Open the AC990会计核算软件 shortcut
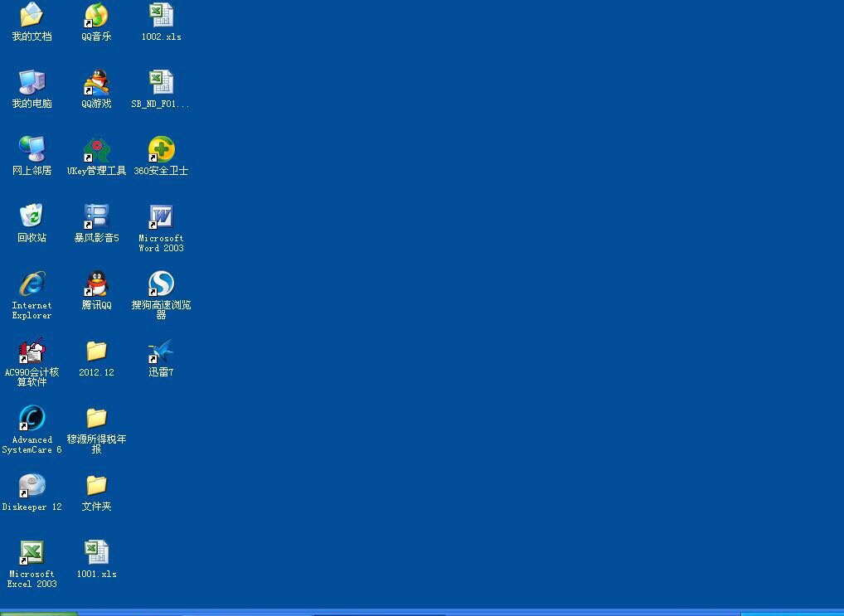Image resolution: width=844 pixels, height=616 pixels. [32, 351]
